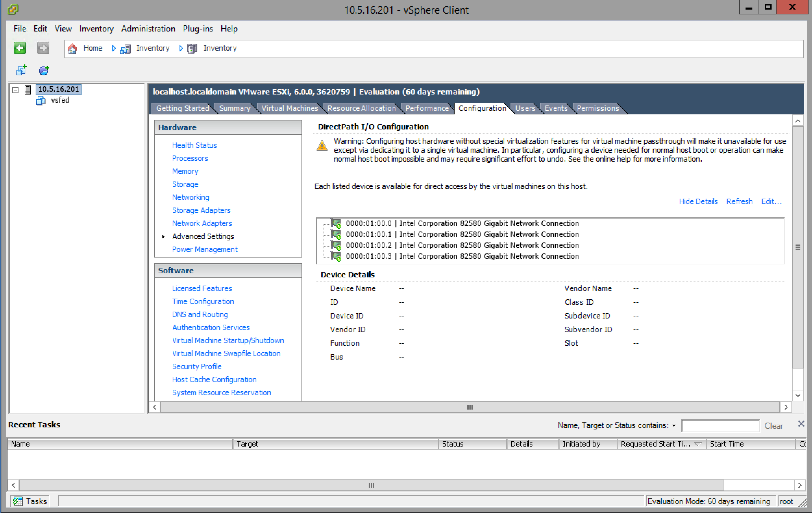Click the main panel horizontal scrollbar thumb
Screen dimensions: 812x513
pos(470,407)
